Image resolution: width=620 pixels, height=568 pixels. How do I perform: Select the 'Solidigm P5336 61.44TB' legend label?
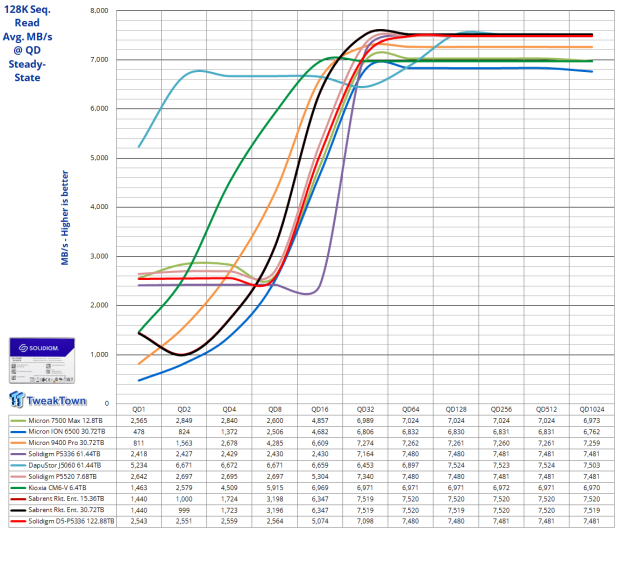click(64, 454)
